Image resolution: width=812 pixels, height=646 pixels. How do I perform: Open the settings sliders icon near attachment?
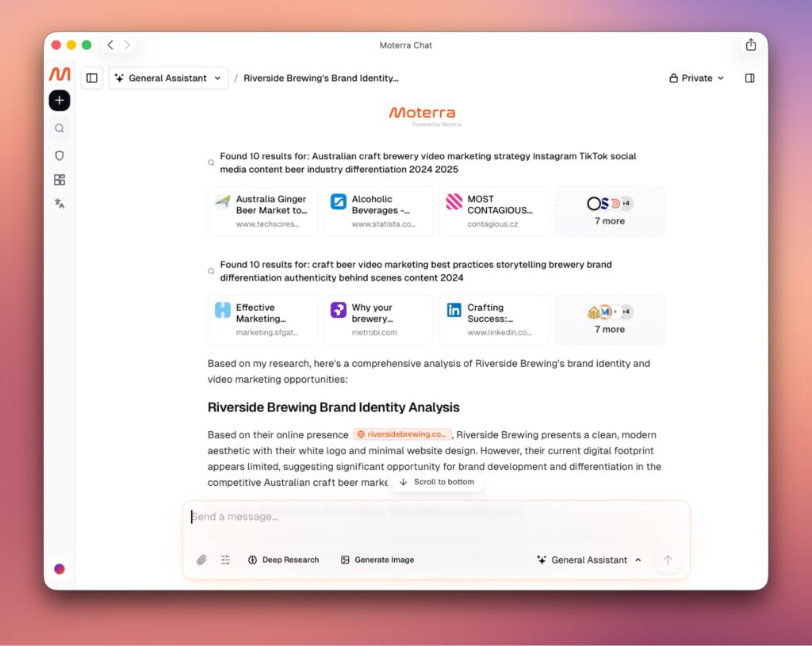coord(225,560)
